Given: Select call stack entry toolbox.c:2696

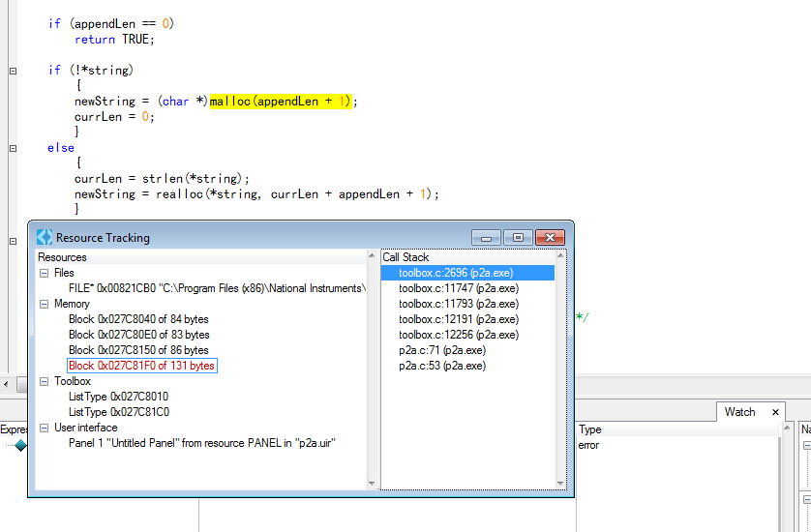Looking at the screenshot, I should click(x=467, y=273).
